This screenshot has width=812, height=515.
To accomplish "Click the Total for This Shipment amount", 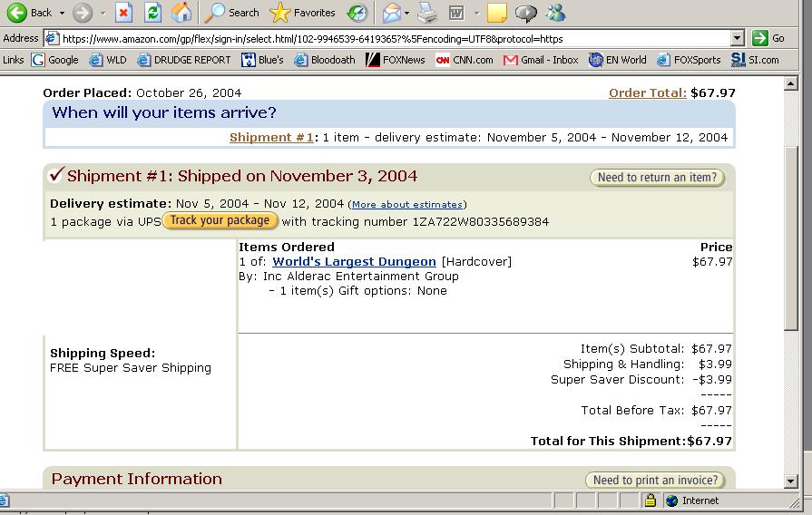I will click(x=709, y=441).
